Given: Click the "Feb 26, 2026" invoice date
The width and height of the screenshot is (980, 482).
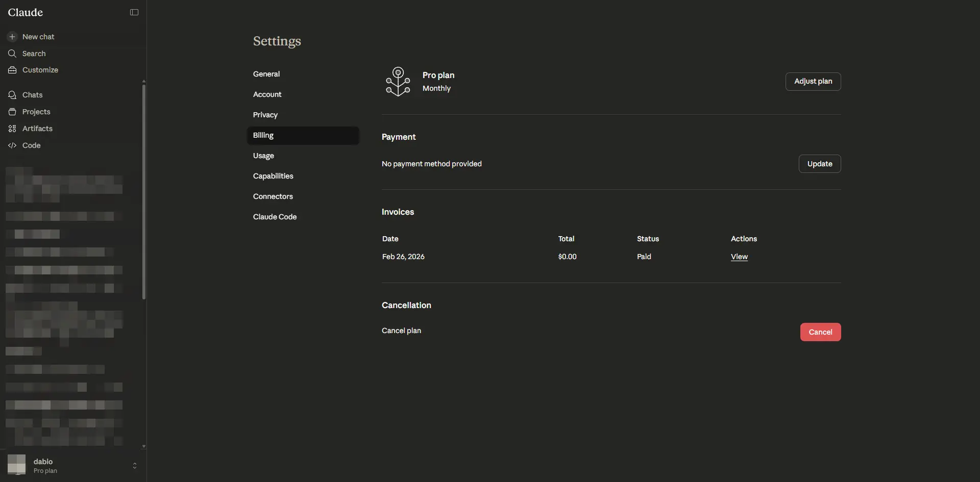Looking at the screenshot, I should 403,257.
